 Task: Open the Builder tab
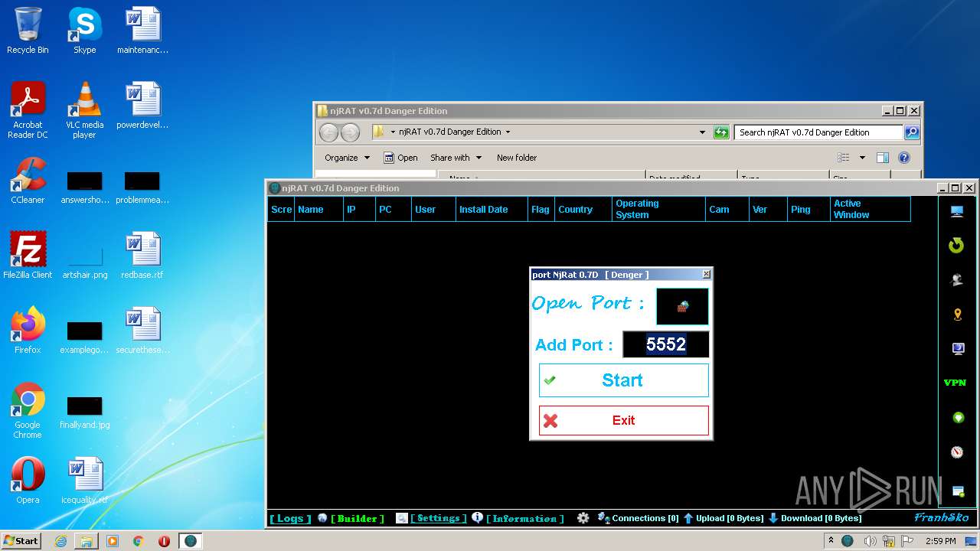[358, 518]
